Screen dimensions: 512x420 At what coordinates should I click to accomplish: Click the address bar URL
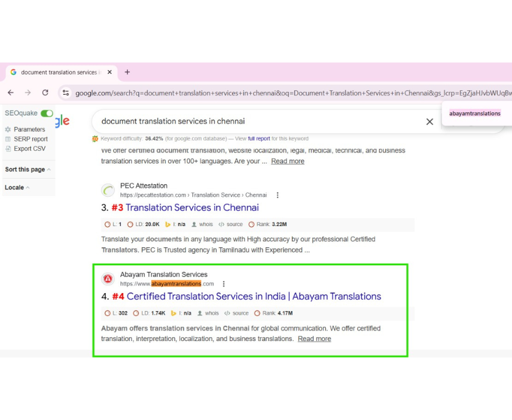293,93
